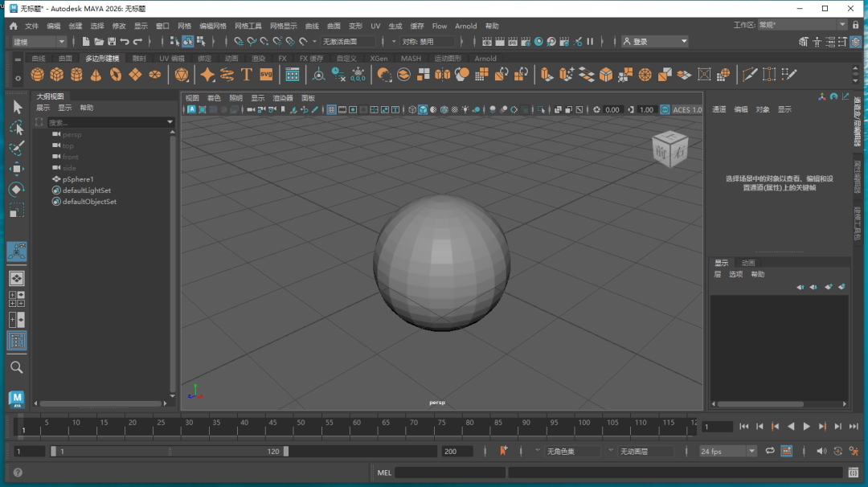Toggle timeline audio speaker icon
Image resolution: width=868 pixels, height=487 pixels.
coord(820,452)
